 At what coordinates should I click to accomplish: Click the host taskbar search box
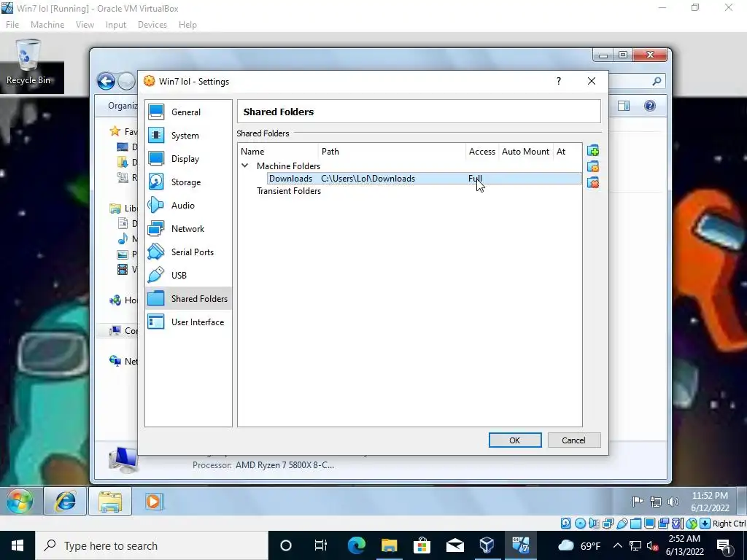152,545
